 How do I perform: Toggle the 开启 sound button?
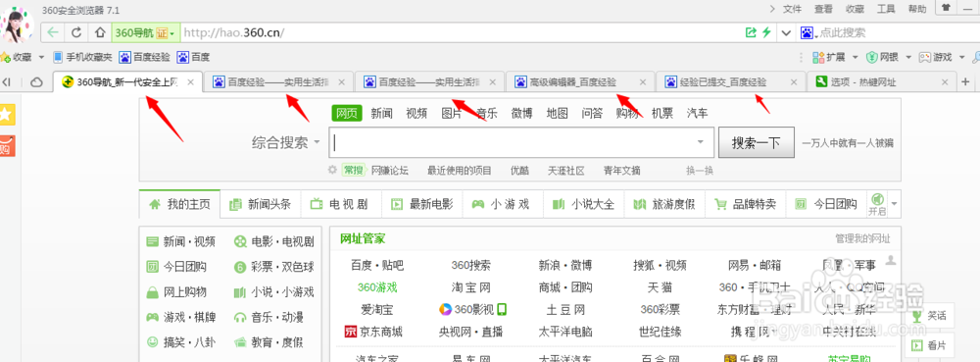tap(877, 204)
